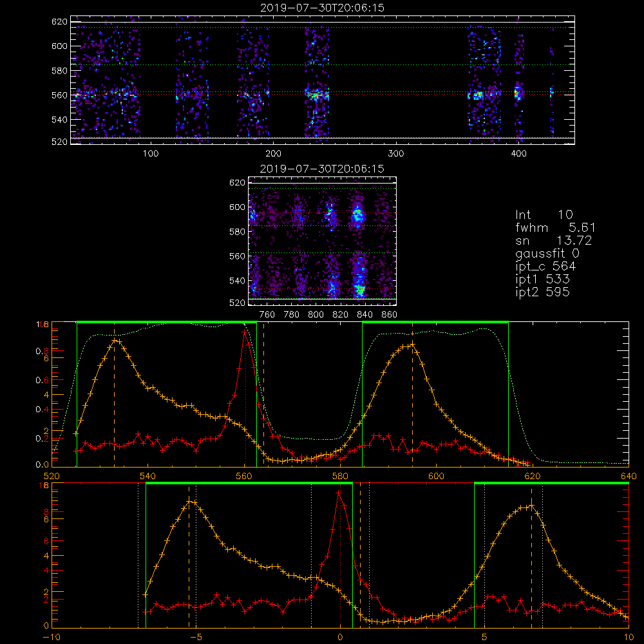Click the red curve's sharp peak near 560
644x644 pixels.
coord(245,330)
